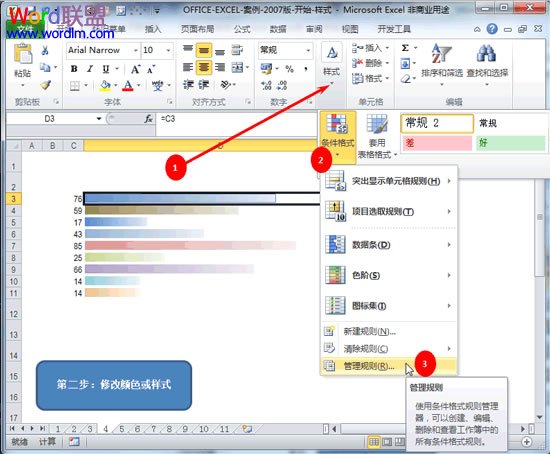Switch to the Formulas tab
The width and height of the screenshot is (550, 454).
tap(242, 29)
